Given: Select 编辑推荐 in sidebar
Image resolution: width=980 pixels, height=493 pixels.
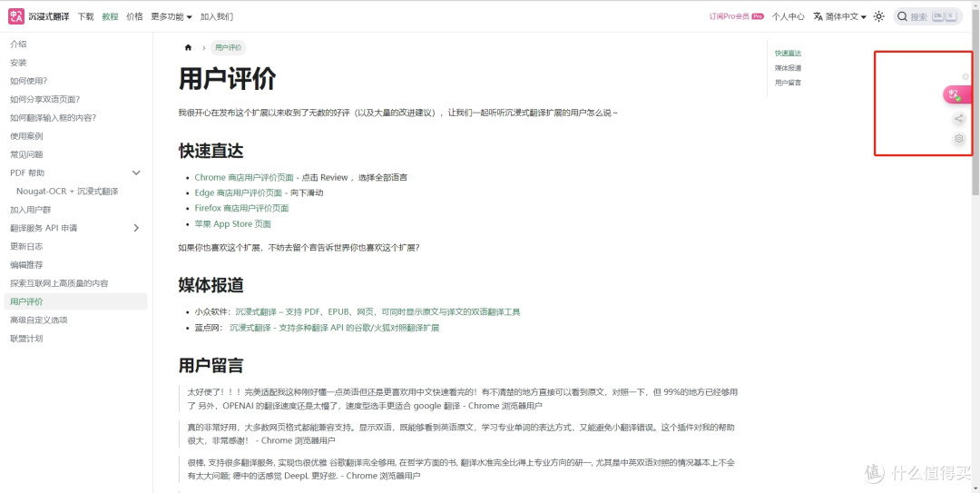Looking at the screenshot, I should (26, 264).
